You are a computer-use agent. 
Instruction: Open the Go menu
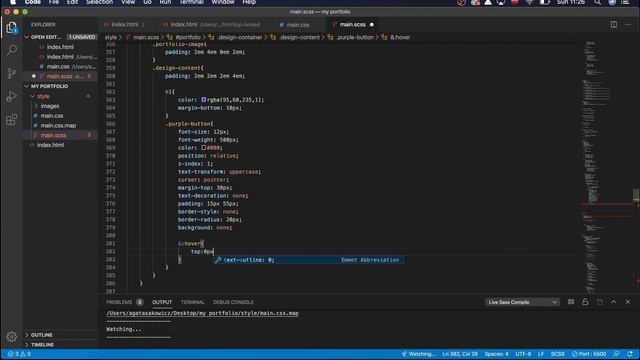147,2
